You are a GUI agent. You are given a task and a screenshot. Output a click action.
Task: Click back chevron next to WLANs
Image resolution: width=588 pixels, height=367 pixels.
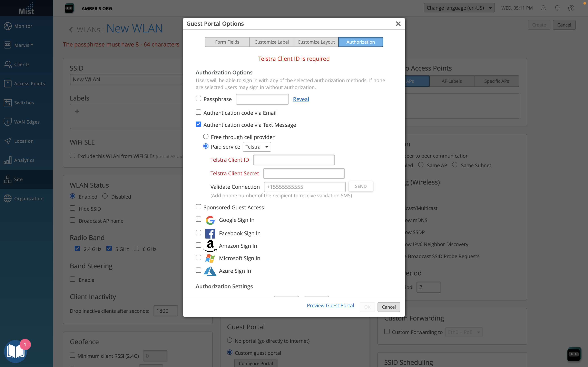click(71, 30)
